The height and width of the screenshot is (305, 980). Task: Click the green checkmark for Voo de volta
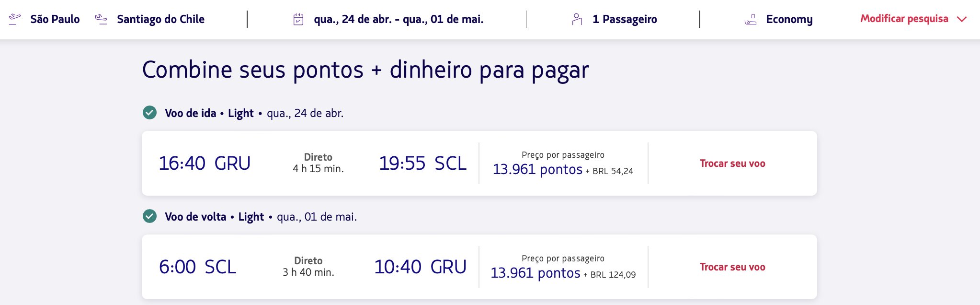pos(150,216)
